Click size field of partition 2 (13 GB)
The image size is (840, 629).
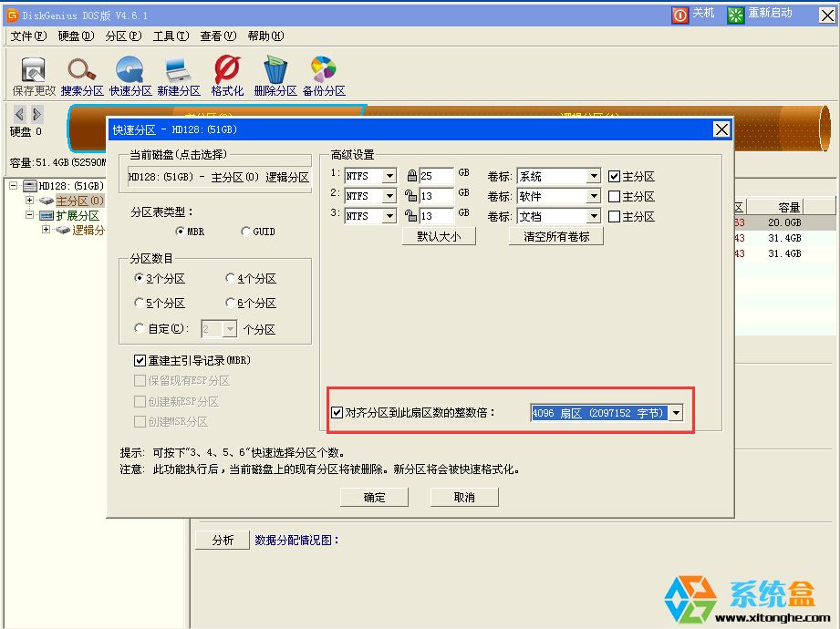(437, 196)
